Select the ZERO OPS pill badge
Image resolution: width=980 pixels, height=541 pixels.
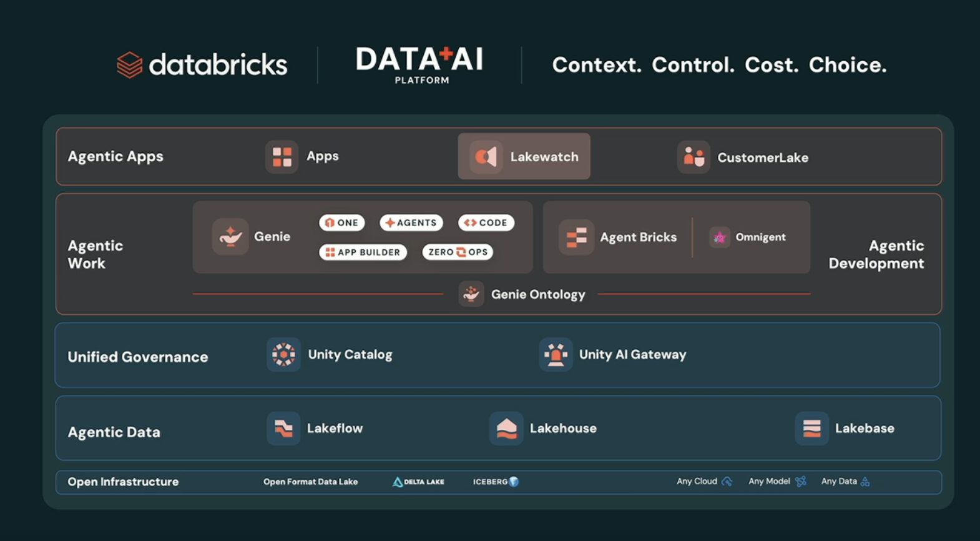(458, 252)
